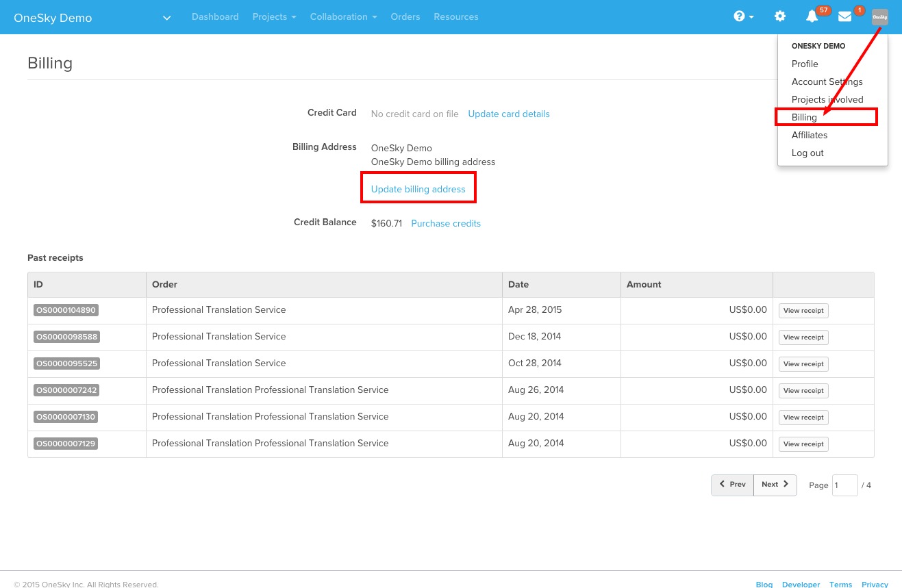The width and height of the screenshot is (902, 588).
Task: Open the Collaboration dropdown menu
Action: (343, 16)
